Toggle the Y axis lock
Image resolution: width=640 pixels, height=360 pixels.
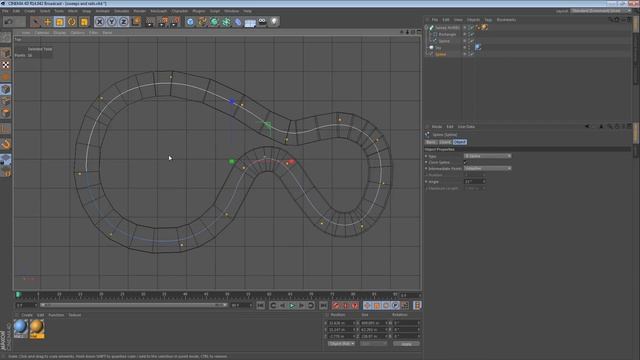[x=111, y=22]
